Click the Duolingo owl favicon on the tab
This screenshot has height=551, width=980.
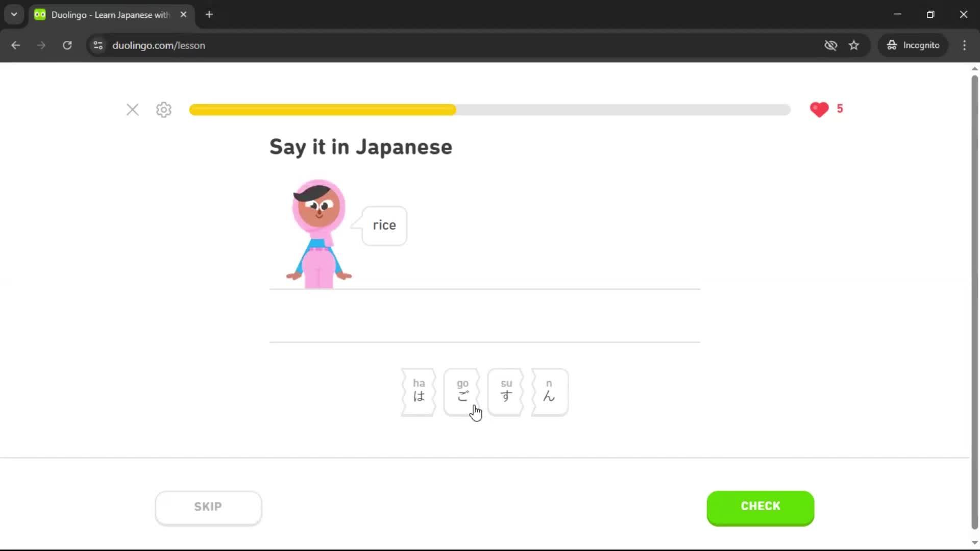39,14
